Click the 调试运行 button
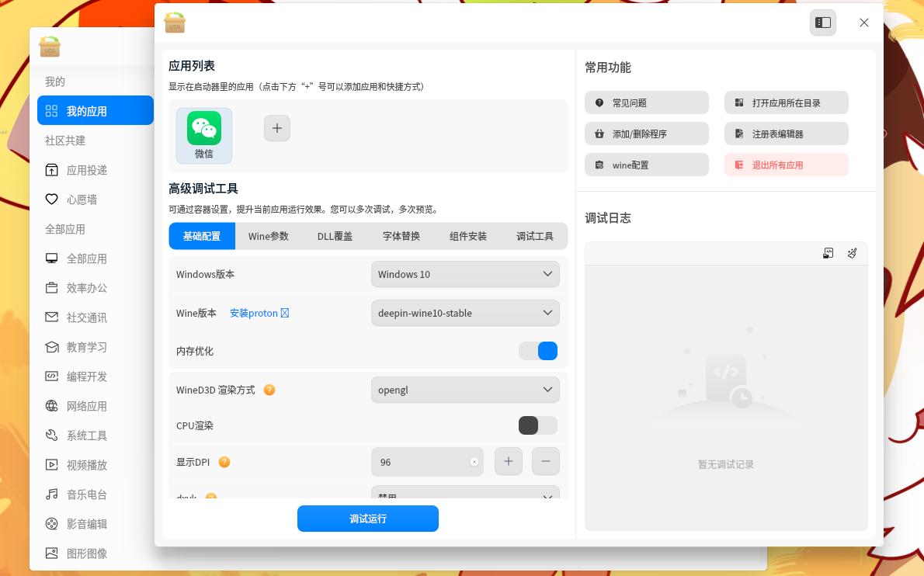The height and width of the screenshot is (576, 924). click(368, 519)
